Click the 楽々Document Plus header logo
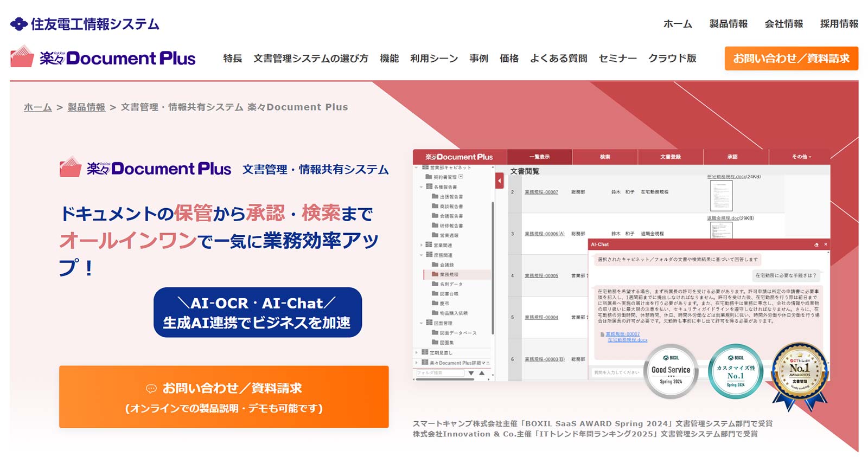Viewport: 868px width, 457px height. tap(103, 56)
